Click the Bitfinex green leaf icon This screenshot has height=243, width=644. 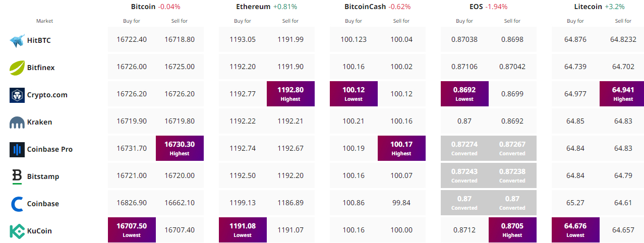pyautogui.click(x=17, y=68)
